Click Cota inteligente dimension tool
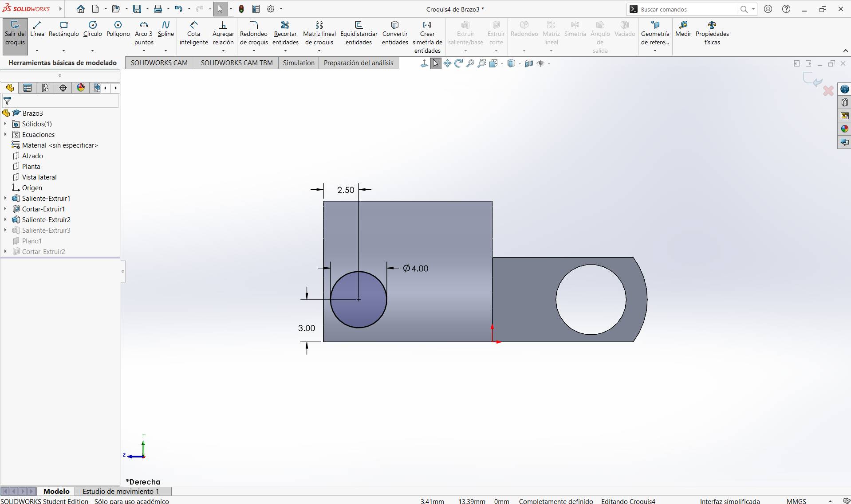Screen dimensions: 851x504 point(193,33)
